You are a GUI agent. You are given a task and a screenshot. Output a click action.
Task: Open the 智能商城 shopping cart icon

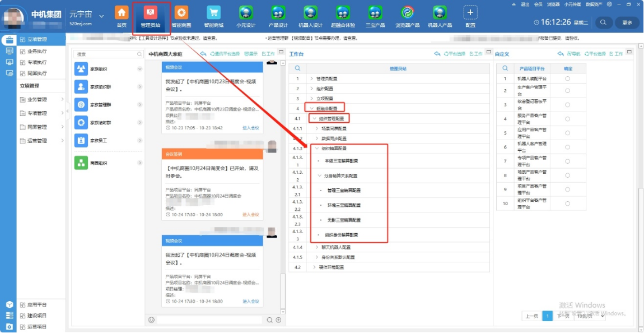213,13
